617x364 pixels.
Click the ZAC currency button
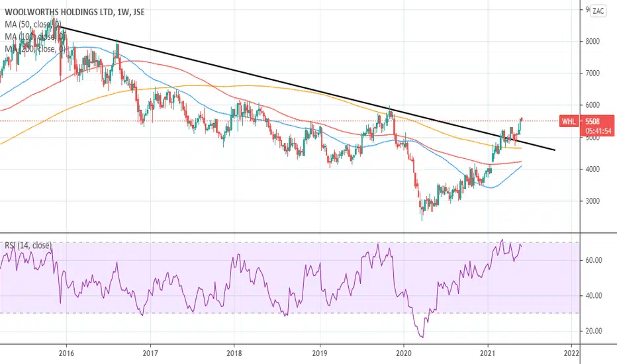[598, 11]
